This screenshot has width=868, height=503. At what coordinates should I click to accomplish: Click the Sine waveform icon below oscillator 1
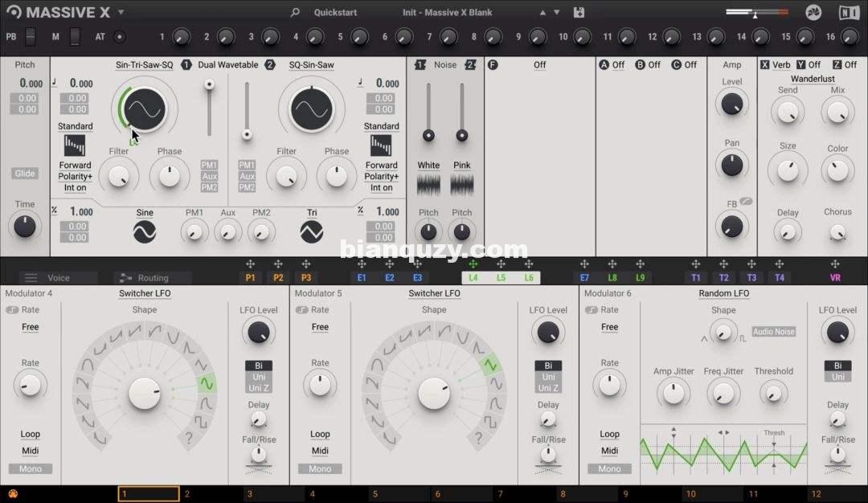coord(145,232)
